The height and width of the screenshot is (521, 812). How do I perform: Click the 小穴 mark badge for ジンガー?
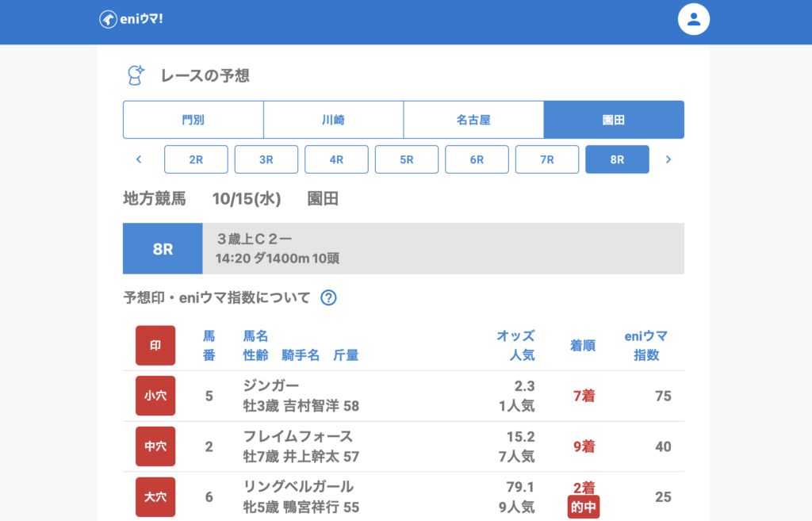[x=155, y=396]
